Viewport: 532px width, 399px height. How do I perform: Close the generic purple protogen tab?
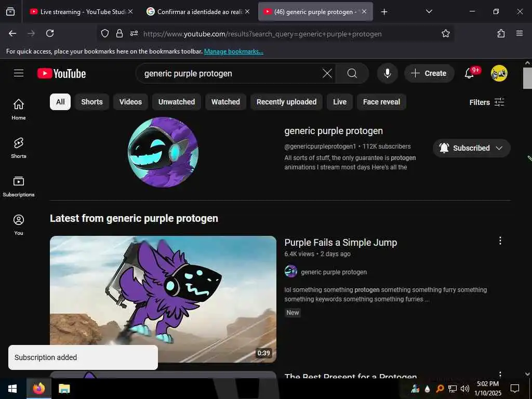pos(364,11)
